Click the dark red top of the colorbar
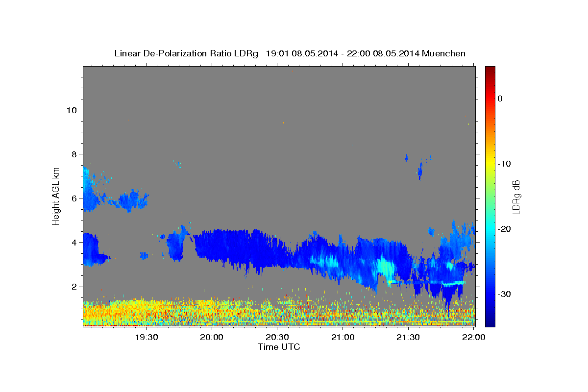The height and width of the screenshot is (392, 588). pos(490,70)
